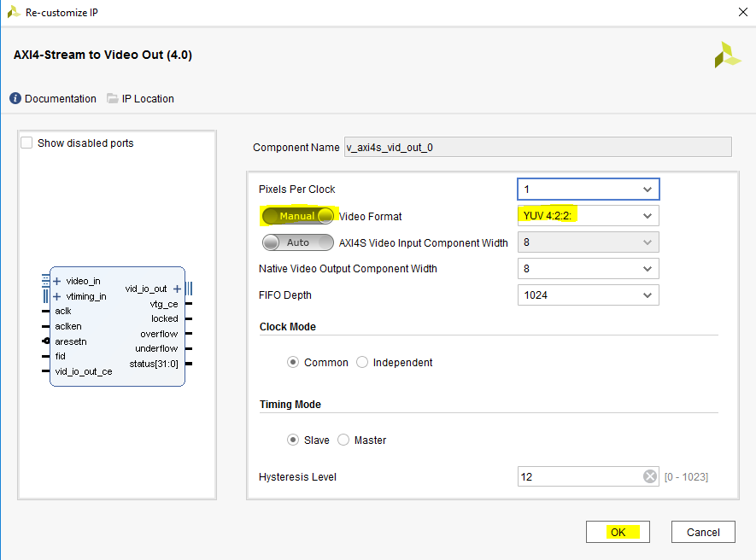Clear the Hysteresis Level value with the X icon
Screen dimensions: 756x560
click(649, 476)
